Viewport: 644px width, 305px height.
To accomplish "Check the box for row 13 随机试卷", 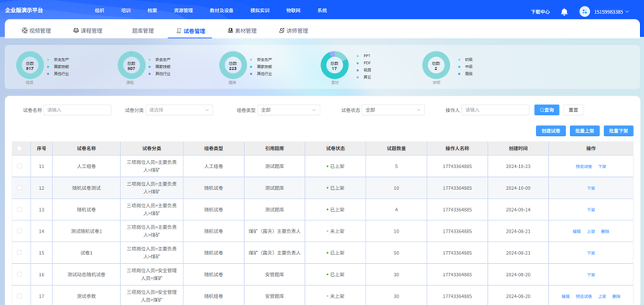I will coord(19,209).
